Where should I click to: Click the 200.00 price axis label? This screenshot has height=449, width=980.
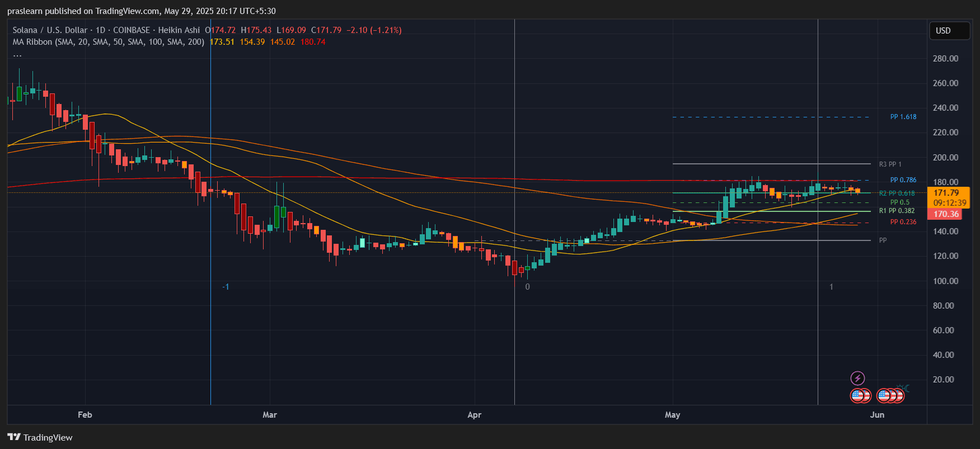click(946, 158)
